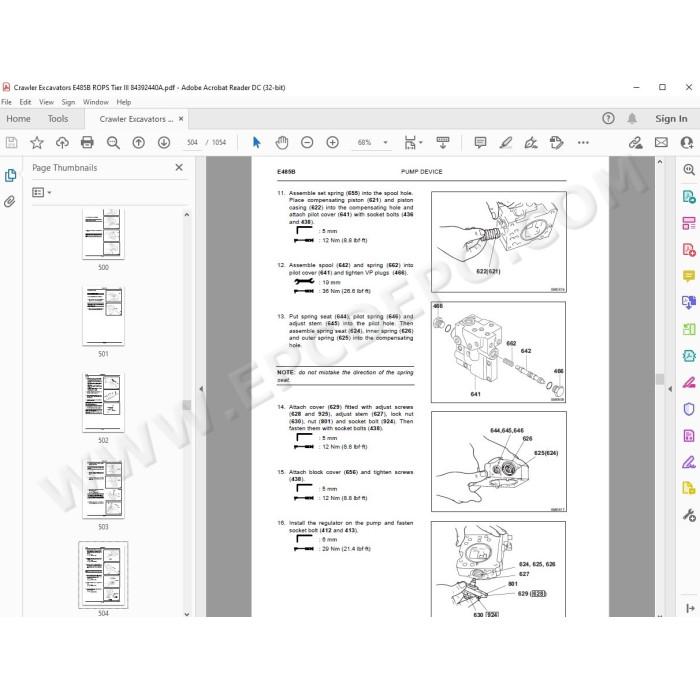The image size is (700, 700).
Task: Switch to the Tools tab
Action: pyautogui.click(x=58, y=119)
